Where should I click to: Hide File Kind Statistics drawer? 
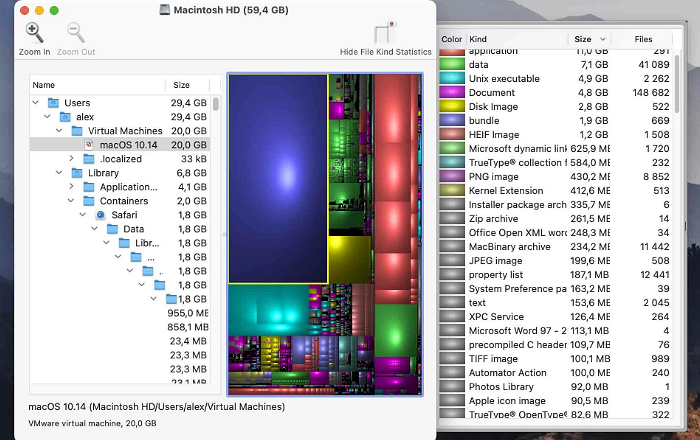point(385,34)
